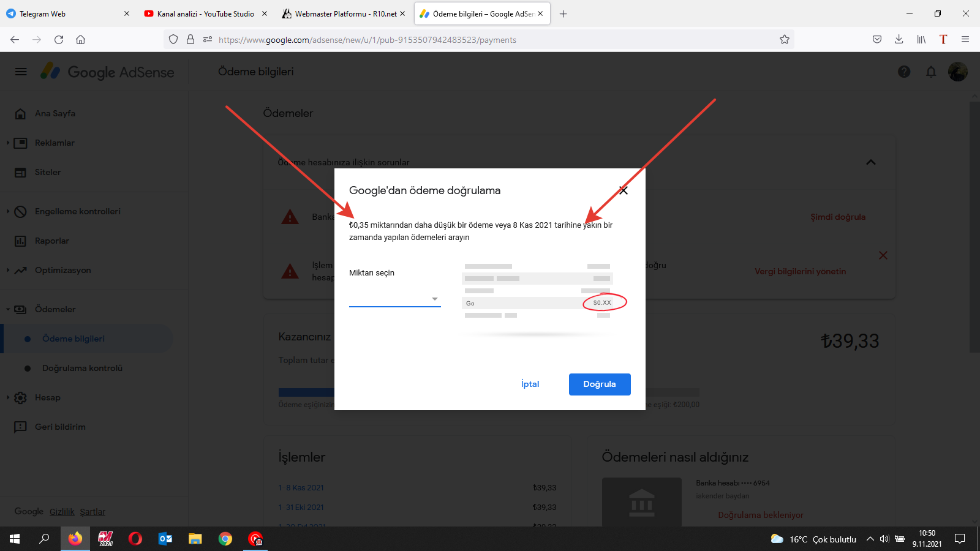Click the address bar URL

tap(367, 40)
